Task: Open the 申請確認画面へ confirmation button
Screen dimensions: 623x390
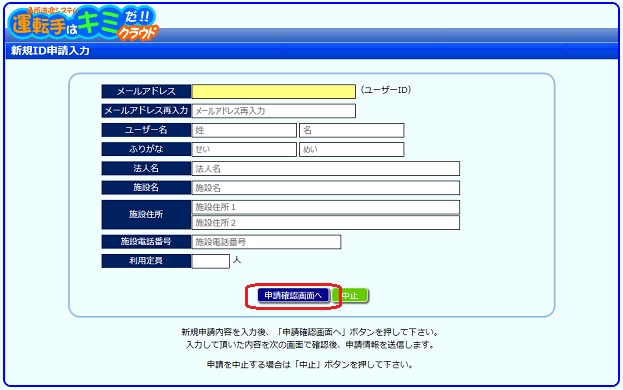Action: click(x=293, y=295)
